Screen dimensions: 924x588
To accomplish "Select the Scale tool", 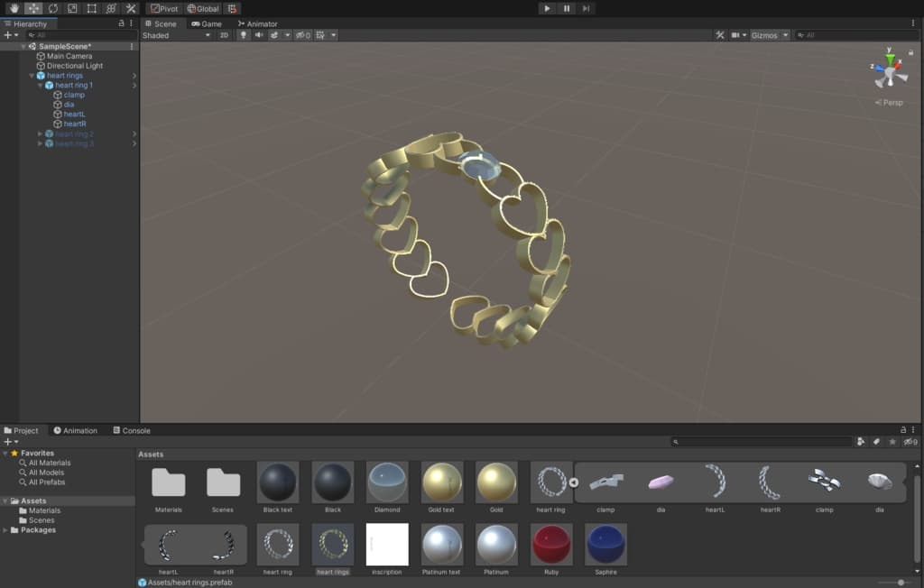I will coord(72,8).
